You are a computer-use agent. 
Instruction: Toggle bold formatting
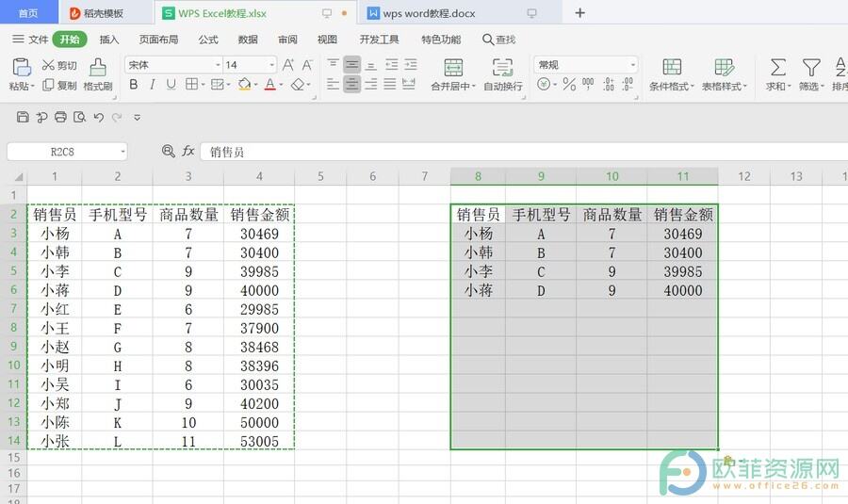tap(134, 85)
